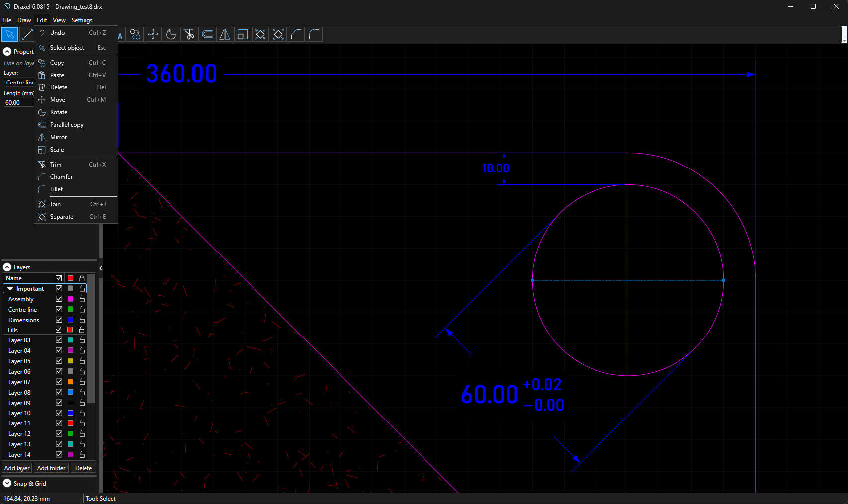The image size is (848, 504).
Task: Click the lock icon for Dimensions layer
Action: (x=82, y=320)
